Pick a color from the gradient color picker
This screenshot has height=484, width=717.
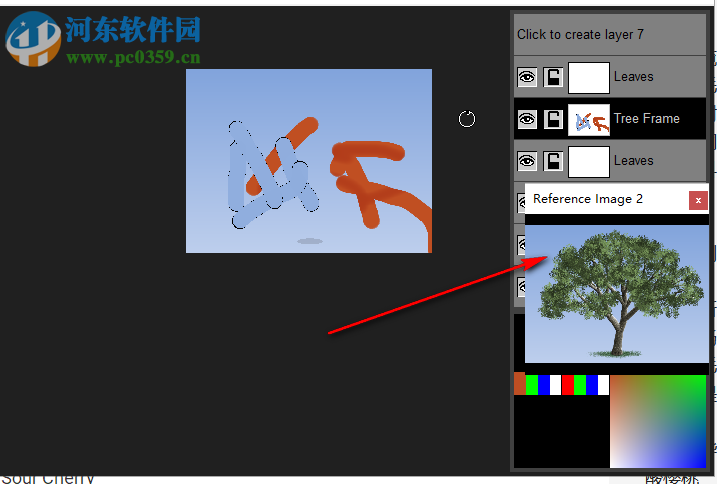tap(658, 421)
